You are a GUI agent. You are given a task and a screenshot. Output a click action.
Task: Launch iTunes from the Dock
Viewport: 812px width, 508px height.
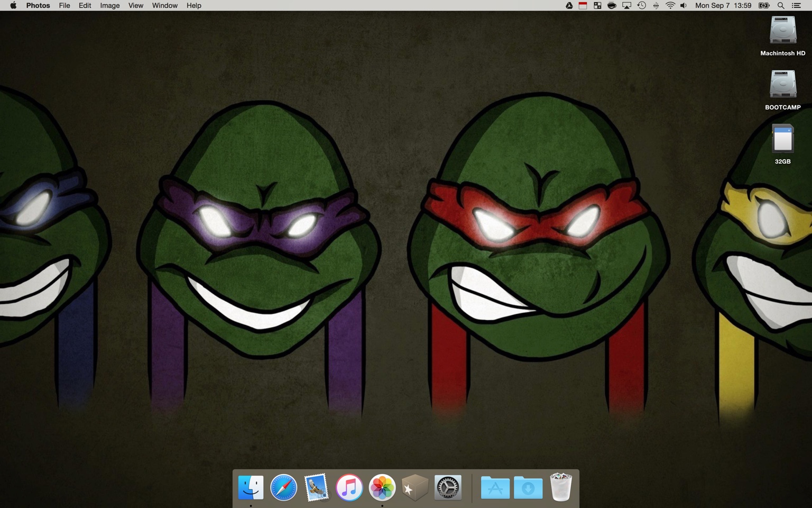tap(349, 487)
